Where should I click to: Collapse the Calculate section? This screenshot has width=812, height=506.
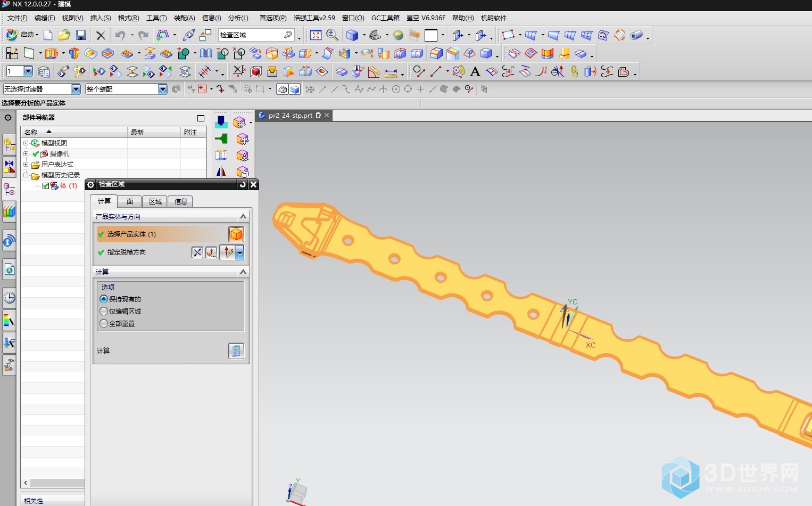click(x=243, y=272)
